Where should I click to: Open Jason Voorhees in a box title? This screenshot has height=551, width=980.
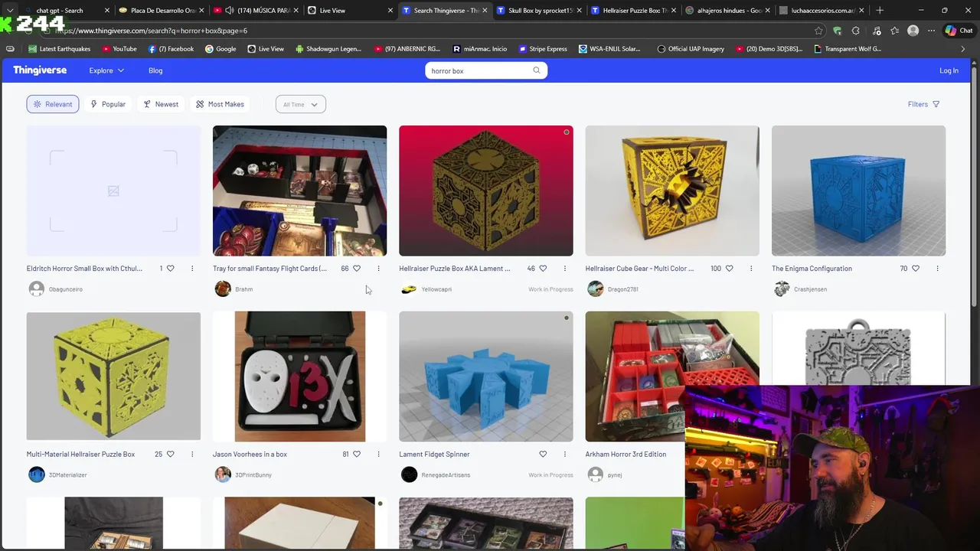[250, 454]
